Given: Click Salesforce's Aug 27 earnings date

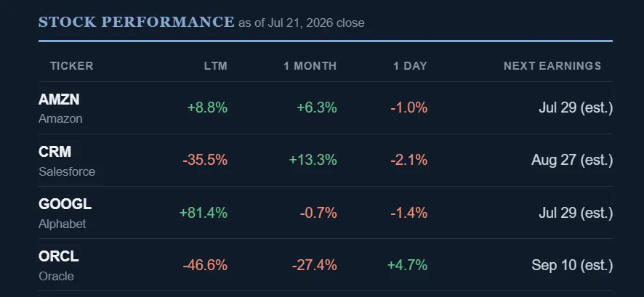Looking at the screenshot, I should click(x=572, y=160).
